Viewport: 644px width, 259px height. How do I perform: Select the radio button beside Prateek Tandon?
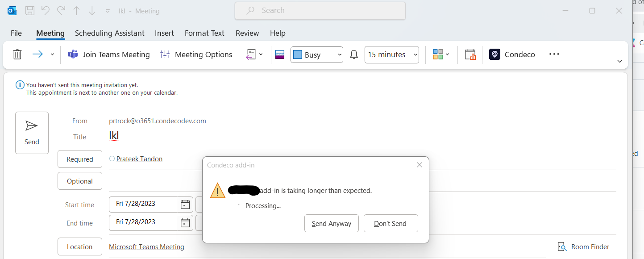tap(112, 159)
